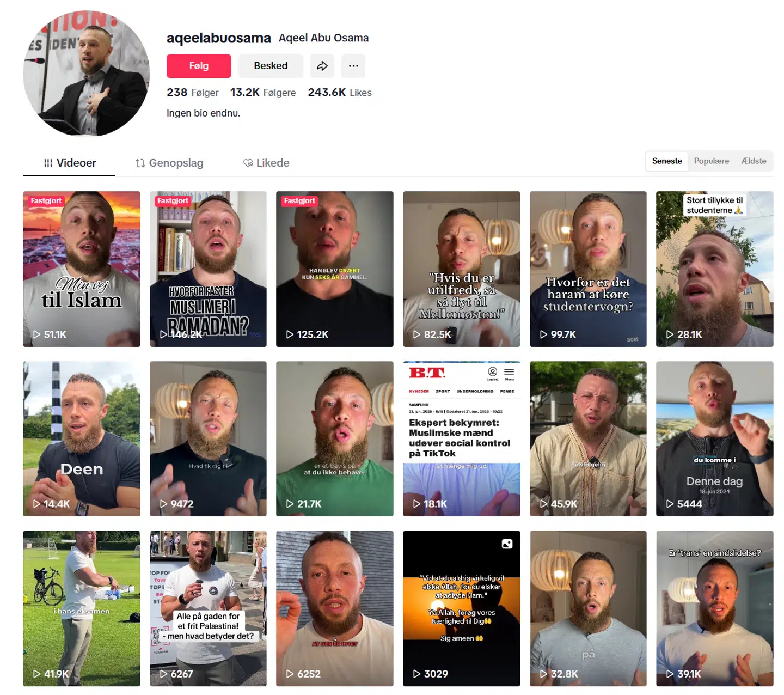
Task: Sort videos by Populære
Action: point(711,161)
